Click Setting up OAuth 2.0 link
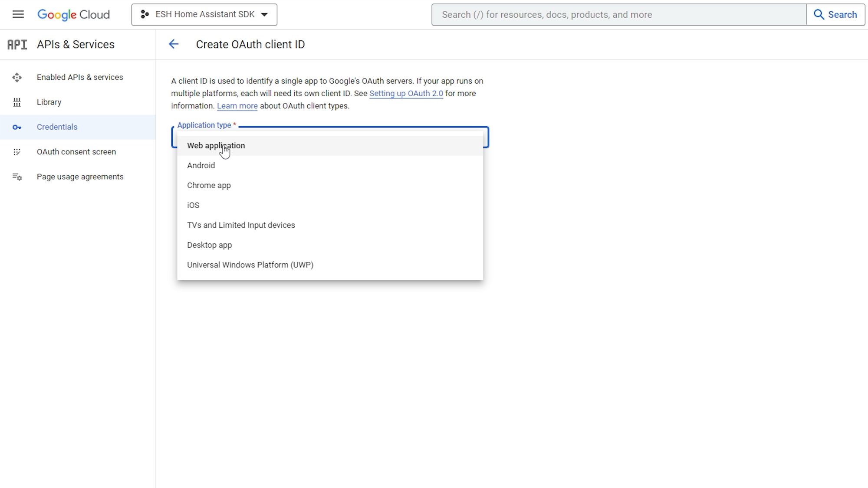 (406, 93)
